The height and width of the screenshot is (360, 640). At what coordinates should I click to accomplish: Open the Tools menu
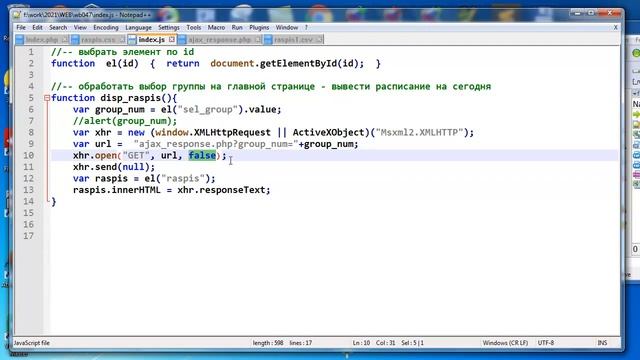coord(193,27)
